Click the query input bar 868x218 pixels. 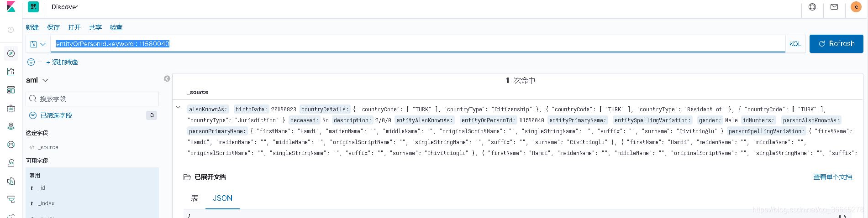[418, 44]
